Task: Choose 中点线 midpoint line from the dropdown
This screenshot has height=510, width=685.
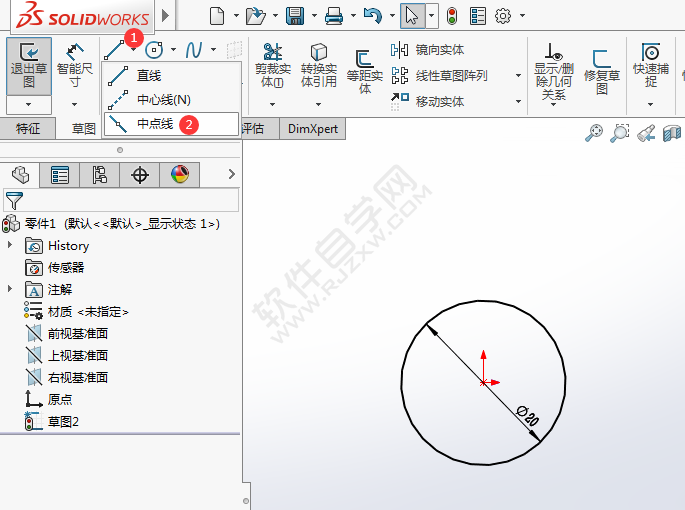Action: (x=172, y=124)
